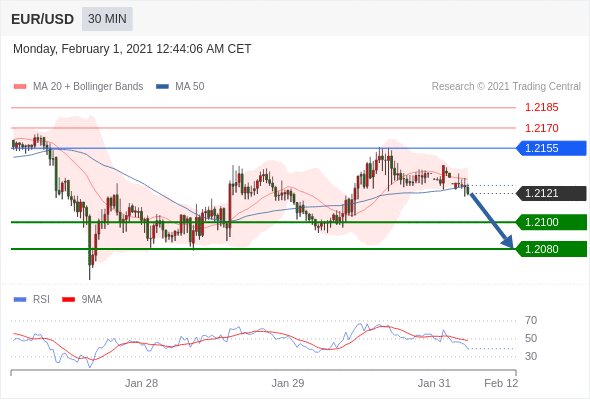Select the green 1.2080 target price tag
Screen dimensions: 590x400
point(551,249)
